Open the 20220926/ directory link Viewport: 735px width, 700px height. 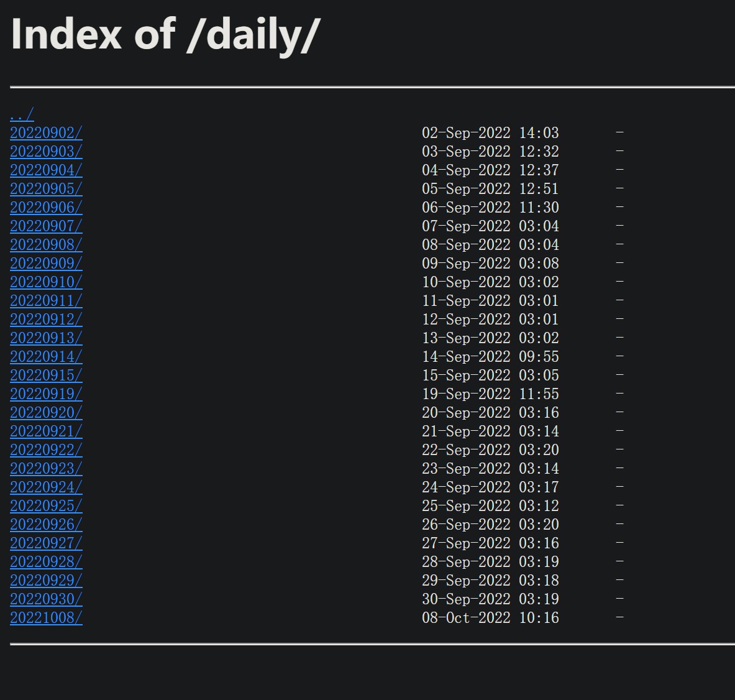(x=47, y=525)
